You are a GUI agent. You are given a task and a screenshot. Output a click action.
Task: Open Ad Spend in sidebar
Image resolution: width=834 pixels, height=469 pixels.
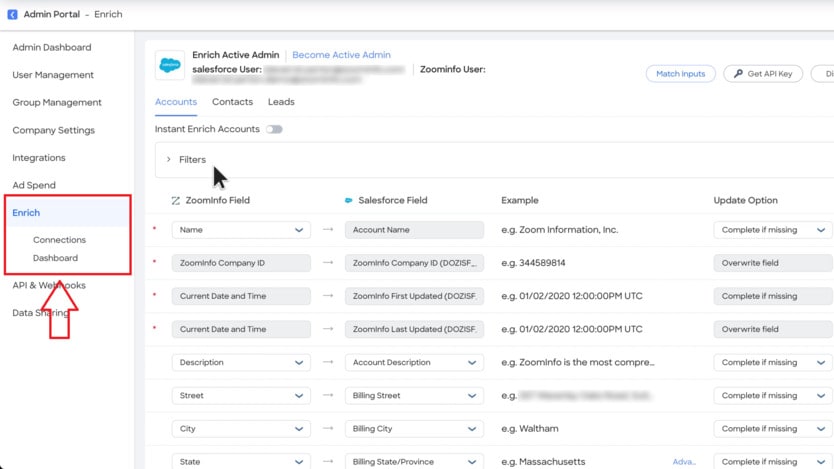(x=34, y=185)
